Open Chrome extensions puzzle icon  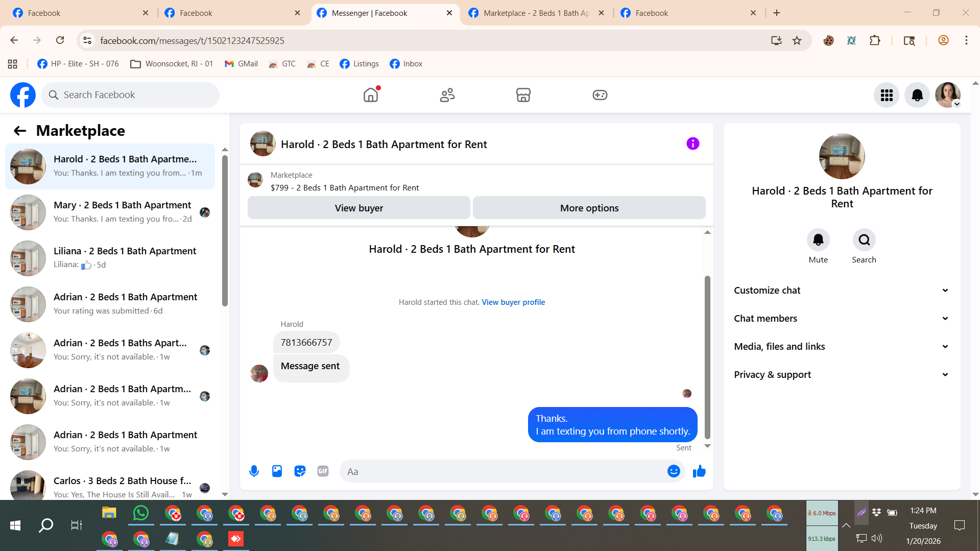click(x=875, y=40)
